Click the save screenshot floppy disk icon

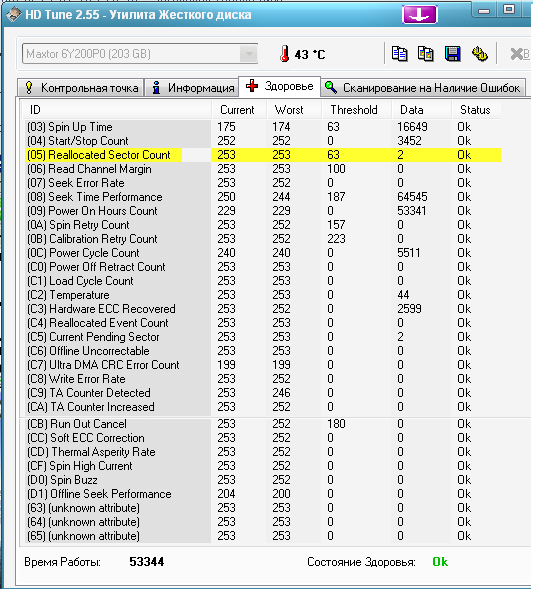click(452, 54)
